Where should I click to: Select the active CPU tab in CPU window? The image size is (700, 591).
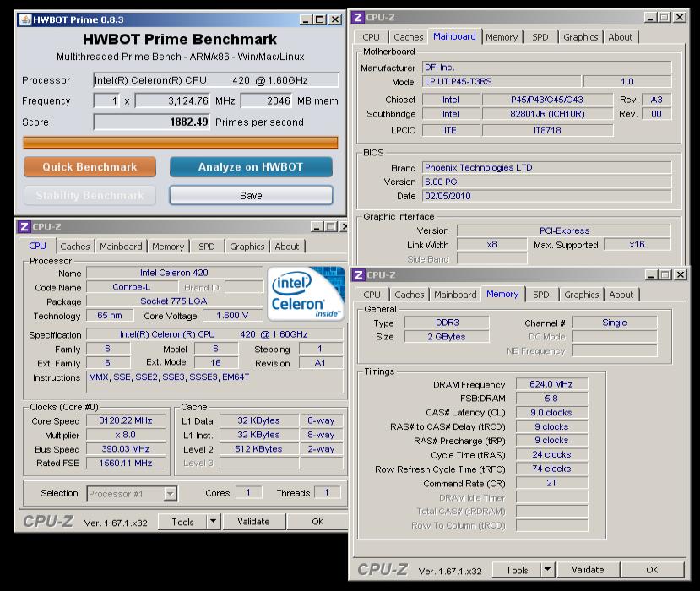click(x=37, y=246)
